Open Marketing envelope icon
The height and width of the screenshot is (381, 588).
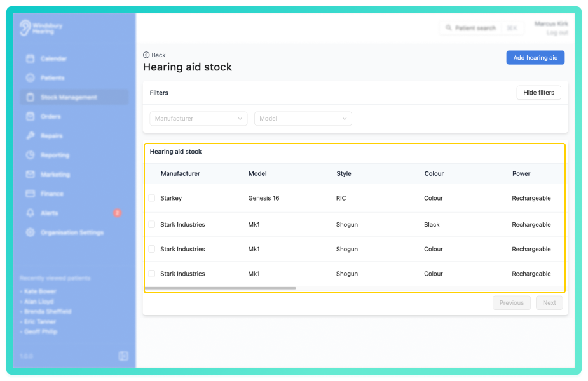click(x=31, y=174)
